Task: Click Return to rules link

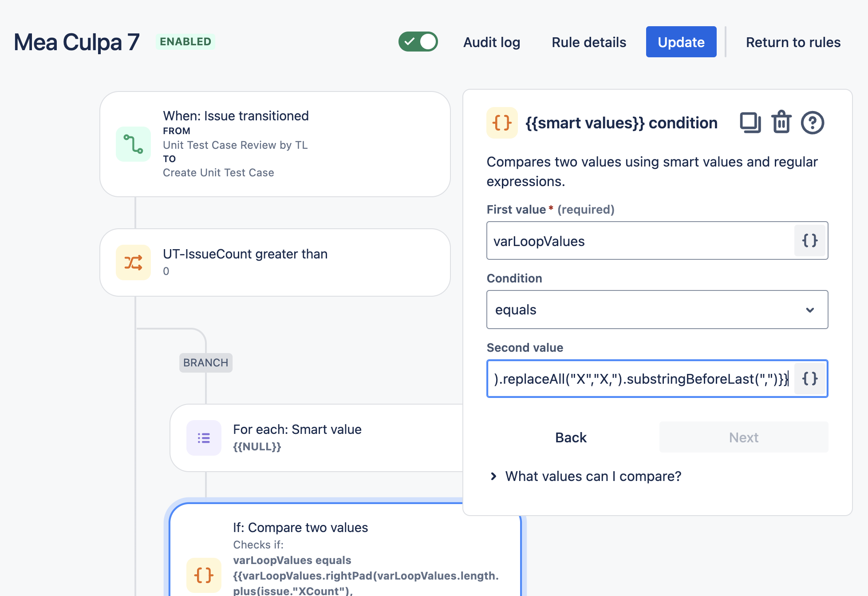Action: pyautogui.click(x=793, y=42)
